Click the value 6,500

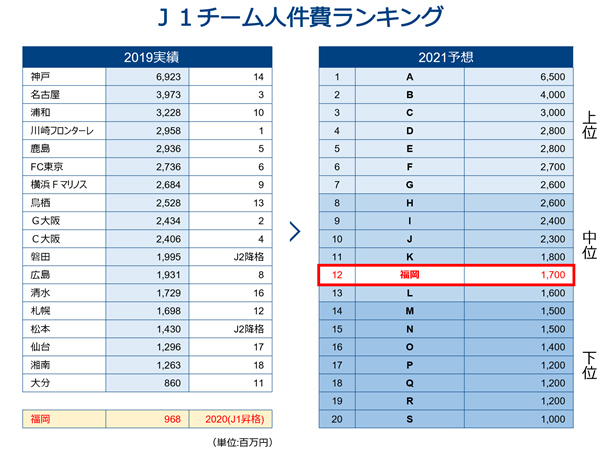click(x=553, y=77)
